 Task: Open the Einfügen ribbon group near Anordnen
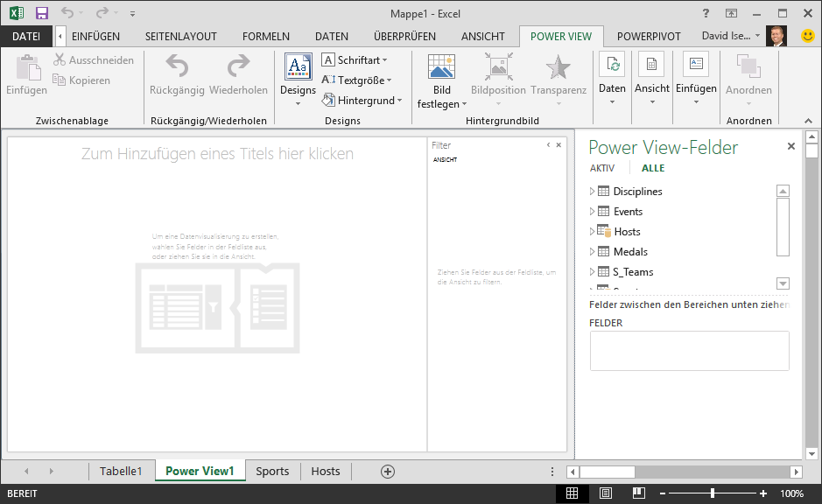(696, 78)
